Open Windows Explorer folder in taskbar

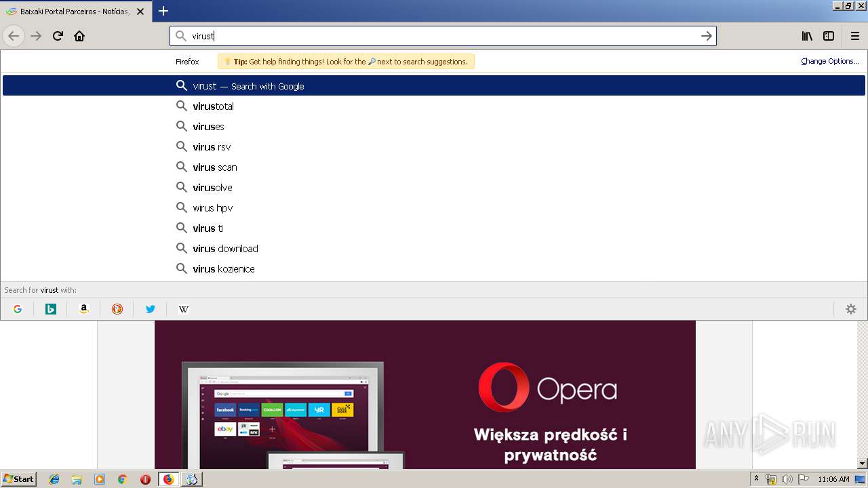click(77, 479)
